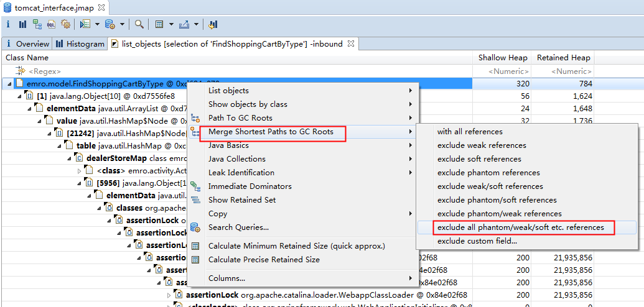The height and width of the screenshot is (307, 644).
Task: Click the class icon beside dealerStoreMap
Action: [x=79, y=158]
